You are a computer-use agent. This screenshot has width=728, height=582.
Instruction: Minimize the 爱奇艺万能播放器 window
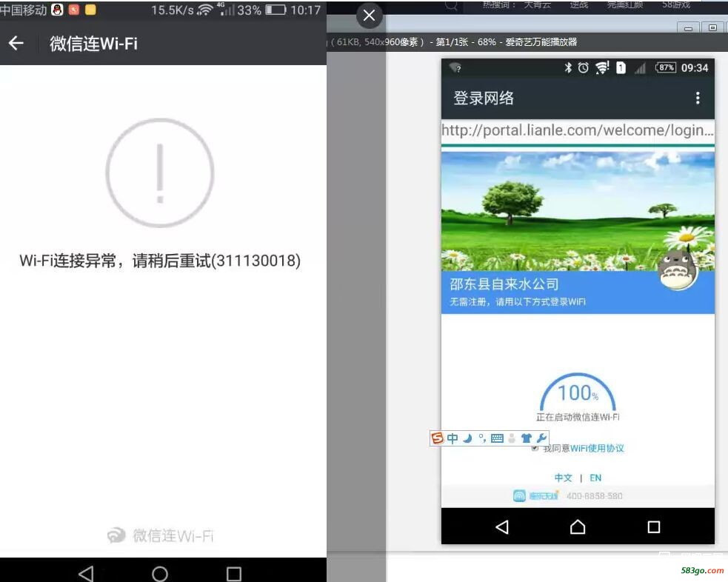[x=688, y=28]
